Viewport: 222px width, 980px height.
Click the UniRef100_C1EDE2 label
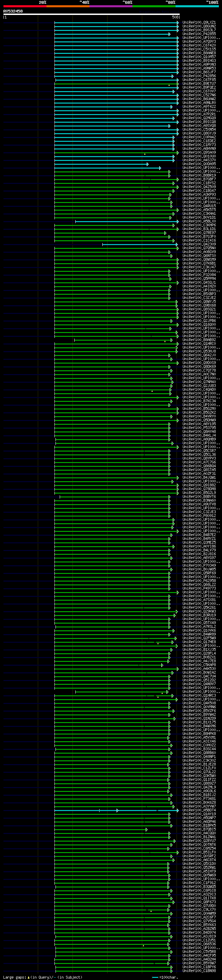199,141
